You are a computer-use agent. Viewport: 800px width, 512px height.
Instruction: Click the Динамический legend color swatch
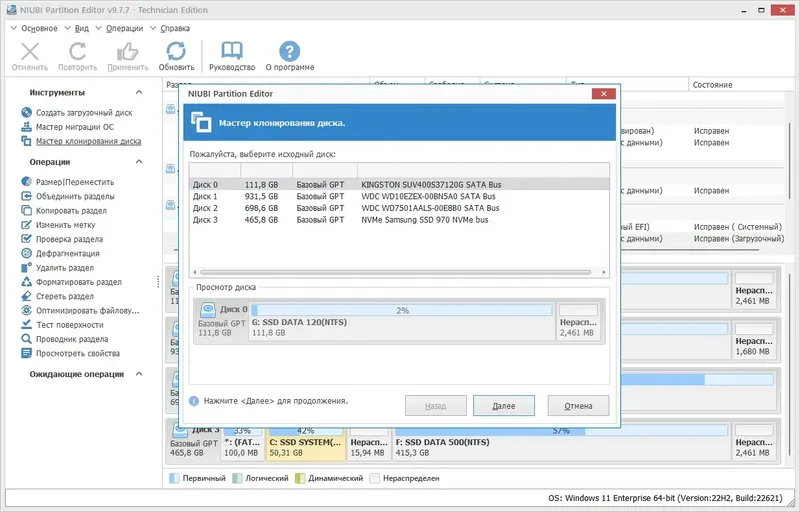click(x=300, y=478)
